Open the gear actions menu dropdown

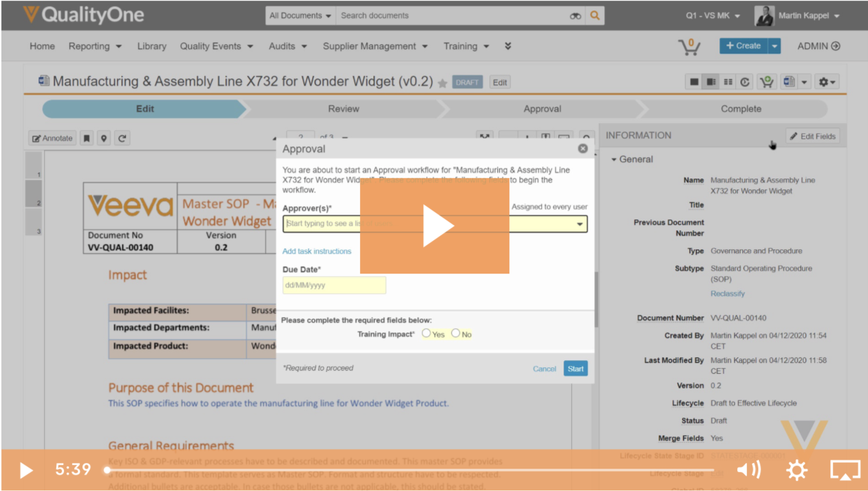coord(827,82)
